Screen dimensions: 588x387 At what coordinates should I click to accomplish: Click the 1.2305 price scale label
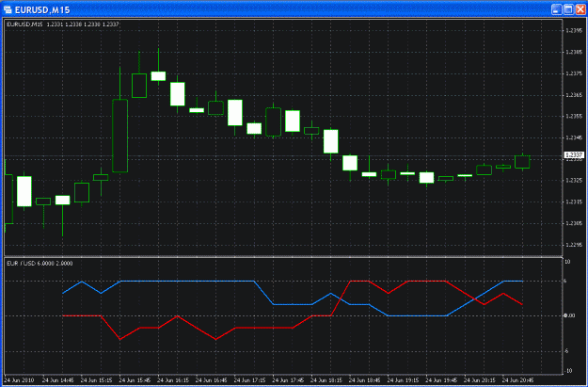pyautogui.click(x=574, y=223)
